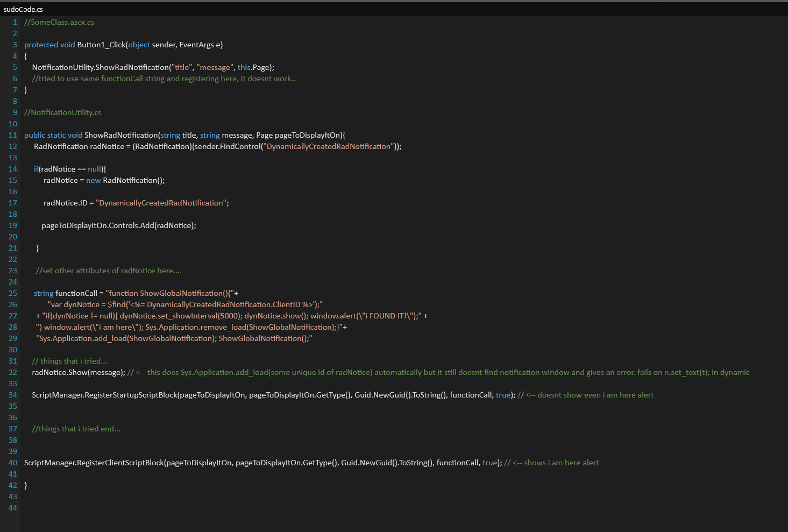Click the Button1_Click method name
Viewport: 788px width, 532px height.
(101, 45)
